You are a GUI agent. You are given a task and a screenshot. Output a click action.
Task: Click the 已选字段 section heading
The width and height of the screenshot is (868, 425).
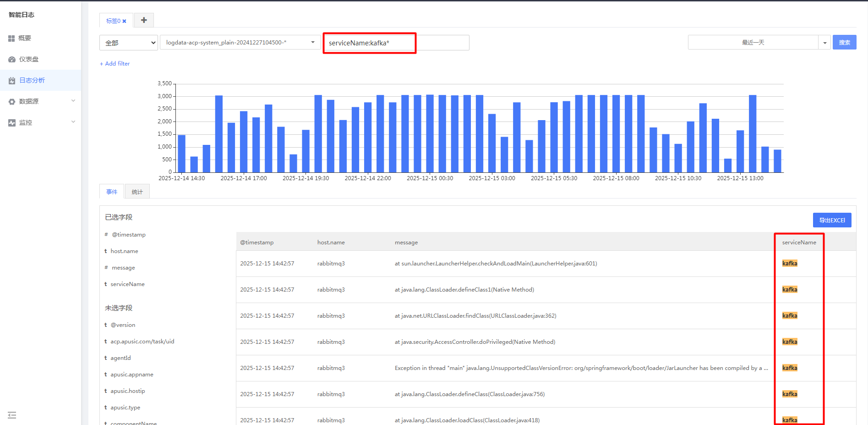119,217
